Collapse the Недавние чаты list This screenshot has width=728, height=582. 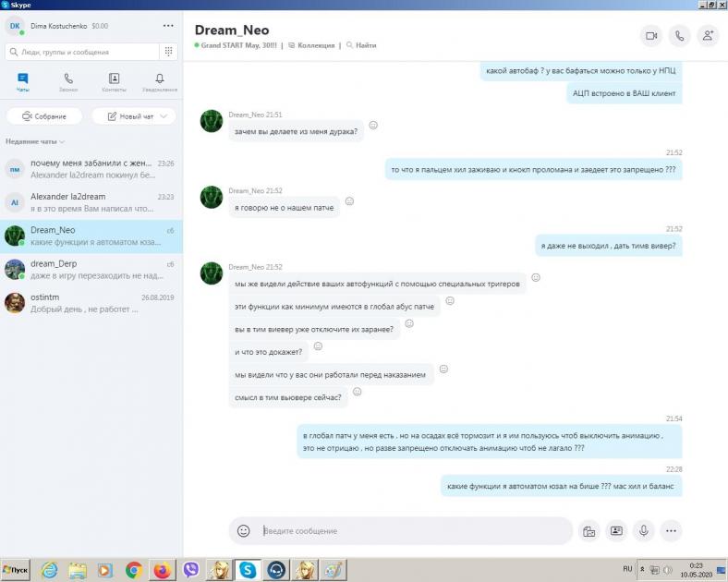[x=35, y=141]
